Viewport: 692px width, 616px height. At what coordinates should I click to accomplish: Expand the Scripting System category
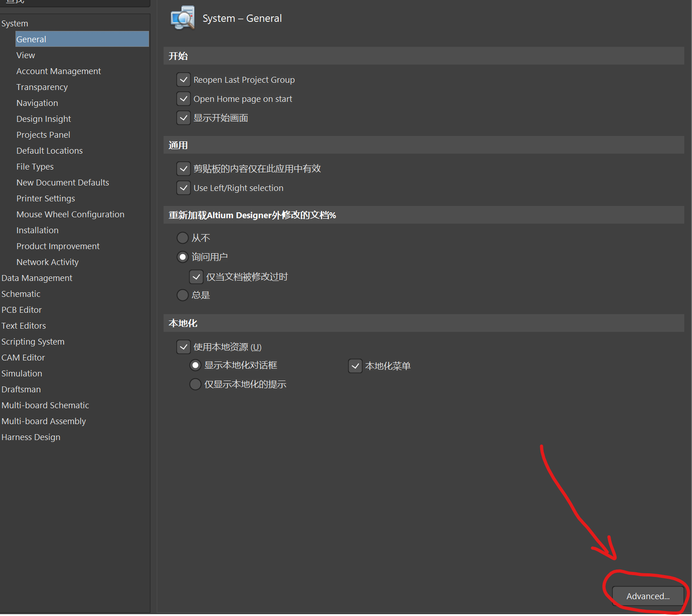coord(33,342)
